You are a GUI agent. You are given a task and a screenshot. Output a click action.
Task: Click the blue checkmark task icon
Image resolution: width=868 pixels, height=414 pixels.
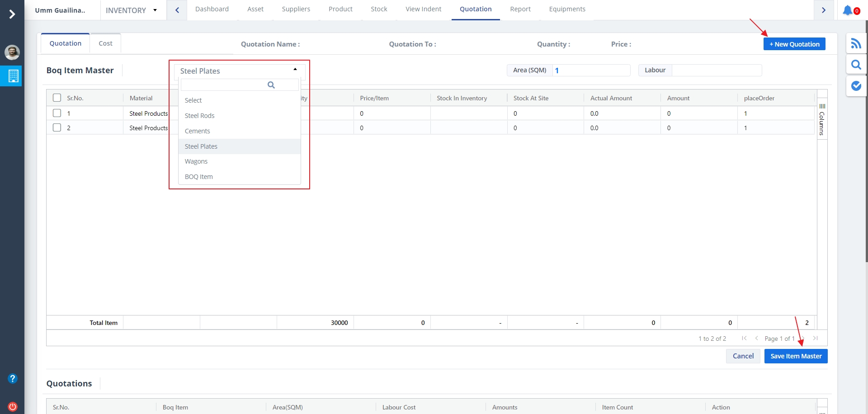pos(856,86)
